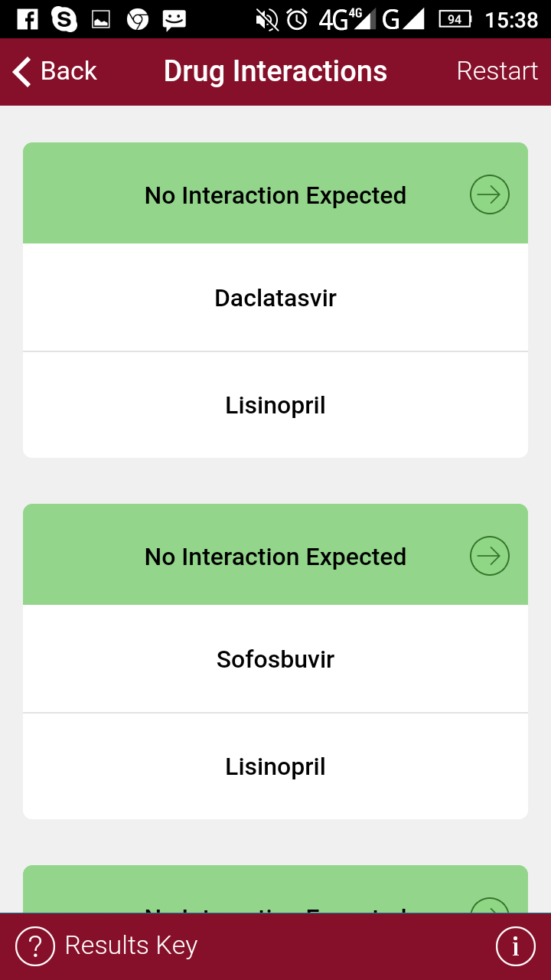Expand the partially visible third interaction card
Image resolution: width=551 pixels, height=980 pixels.
coord(275,892)
